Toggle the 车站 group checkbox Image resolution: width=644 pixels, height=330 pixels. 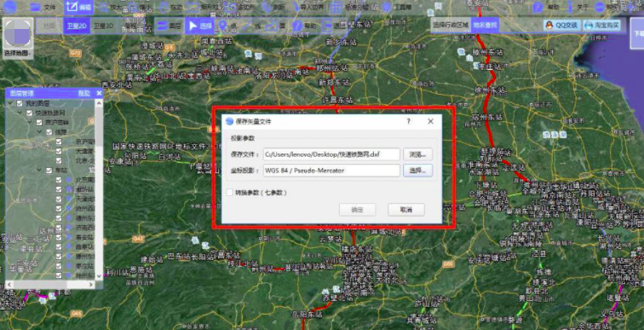click(x=49, y=171)
